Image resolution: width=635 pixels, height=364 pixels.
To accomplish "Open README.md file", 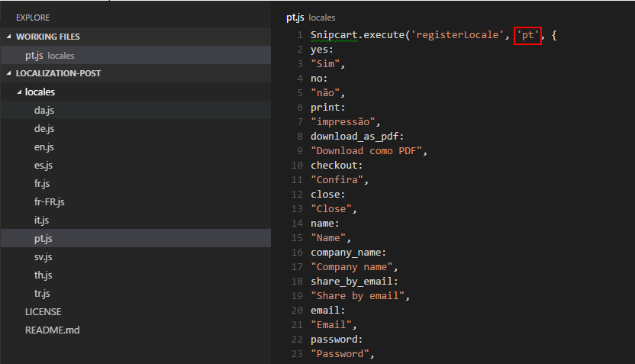I will pyautogui.click(x=136, y=330).
